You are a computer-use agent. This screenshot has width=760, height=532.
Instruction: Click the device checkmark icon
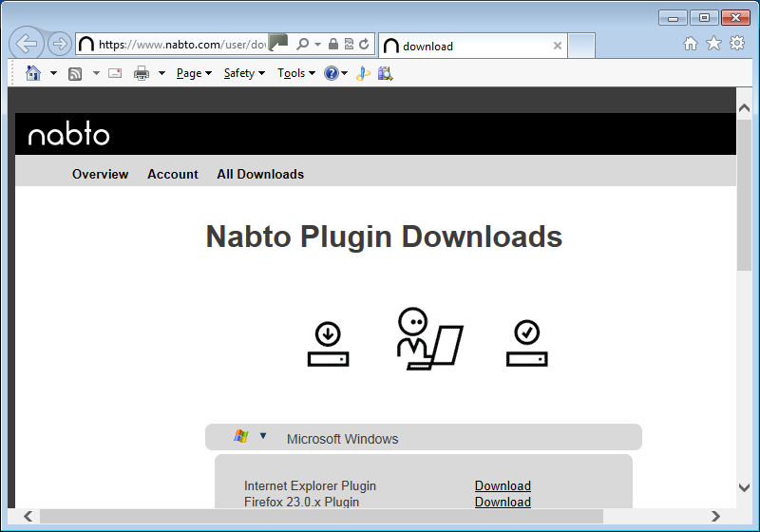click(x=527, y=343)
